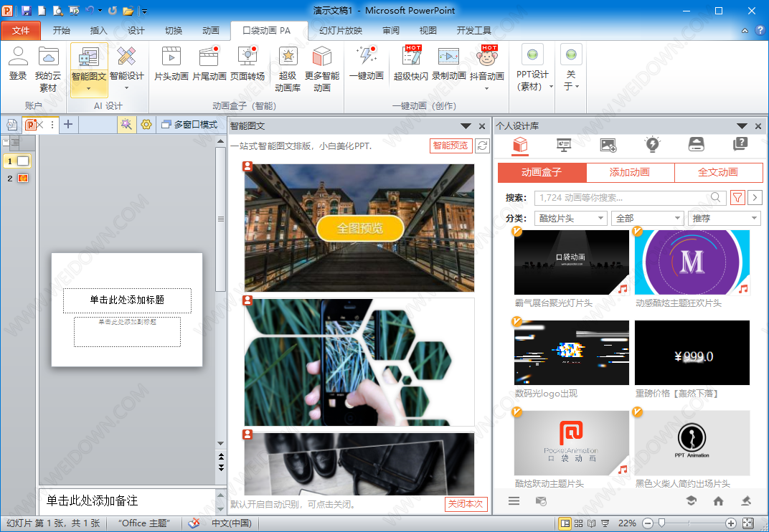Open 我的云素材 cloud materials

coord(48,69)
